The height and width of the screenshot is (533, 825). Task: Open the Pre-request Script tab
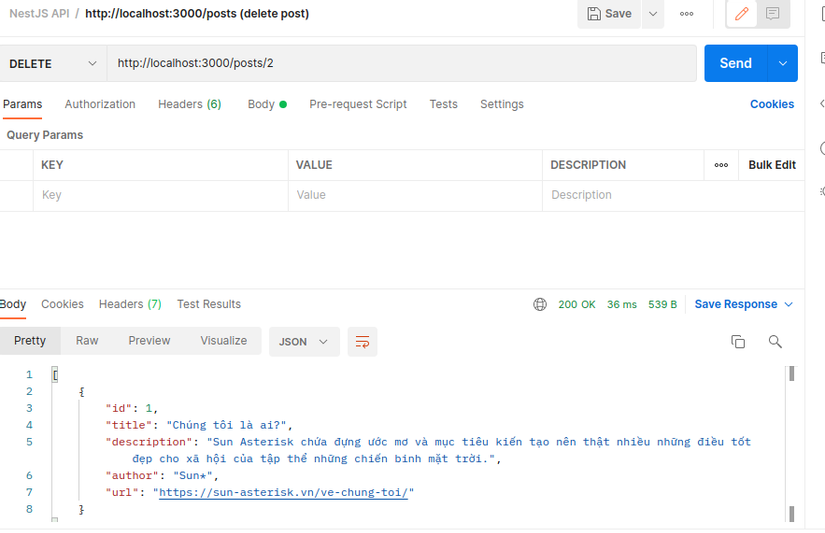(358, 104)
